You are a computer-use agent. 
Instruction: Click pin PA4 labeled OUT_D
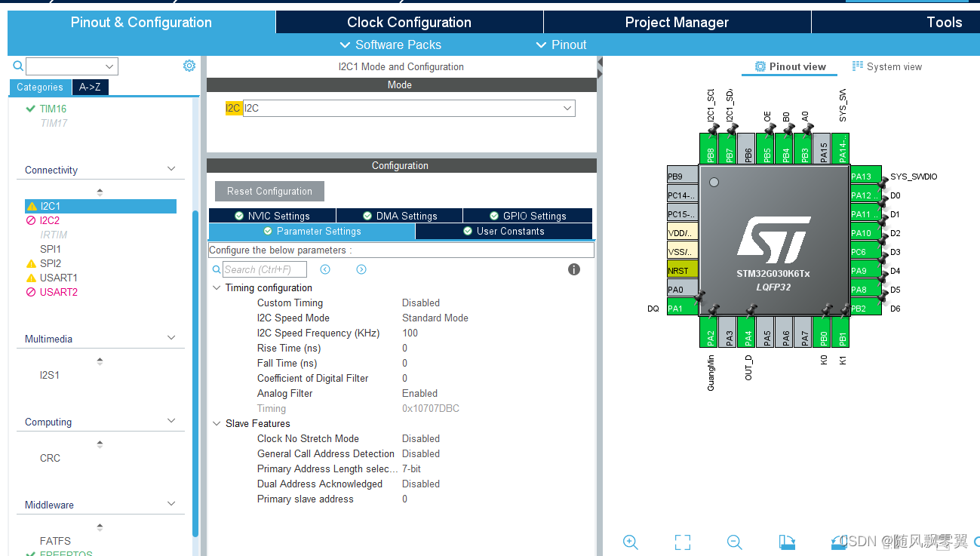[x=748, y=332]
